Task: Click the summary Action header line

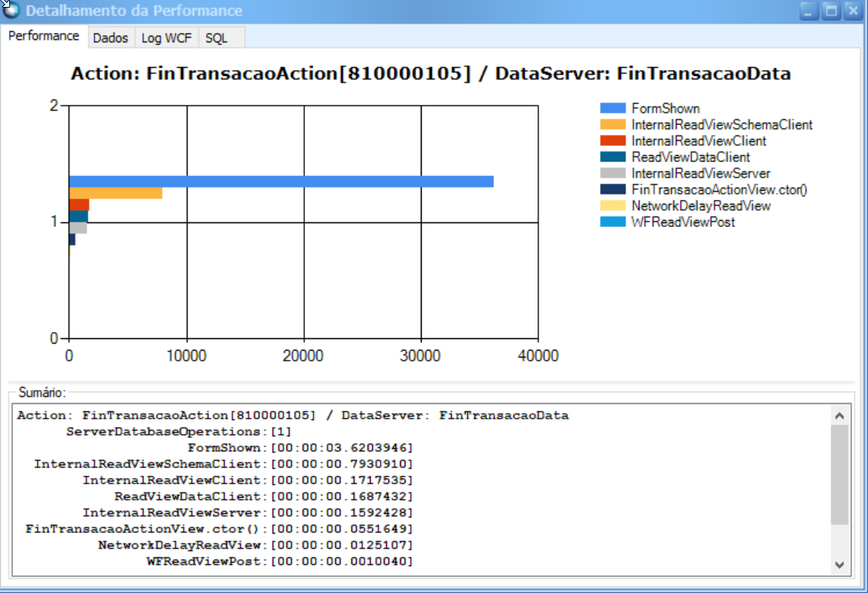Action: [293, 415]
